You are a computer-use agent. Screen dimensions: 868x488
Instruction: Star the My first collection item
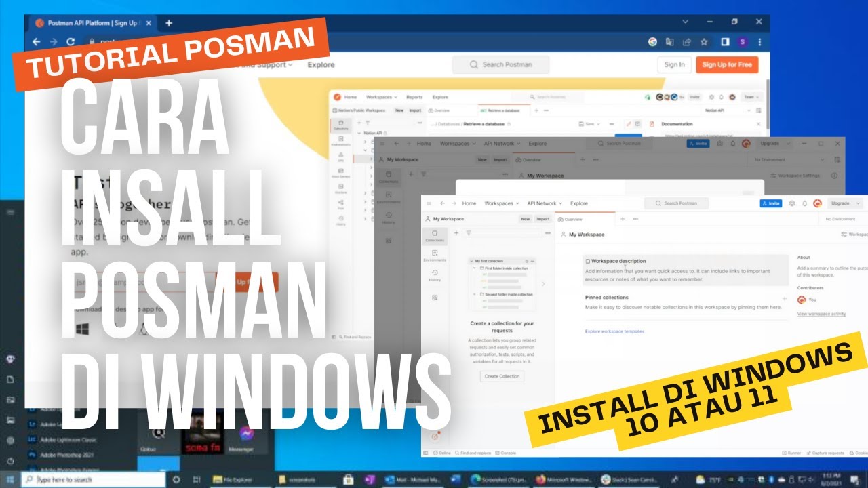click(x=526, y=261)
